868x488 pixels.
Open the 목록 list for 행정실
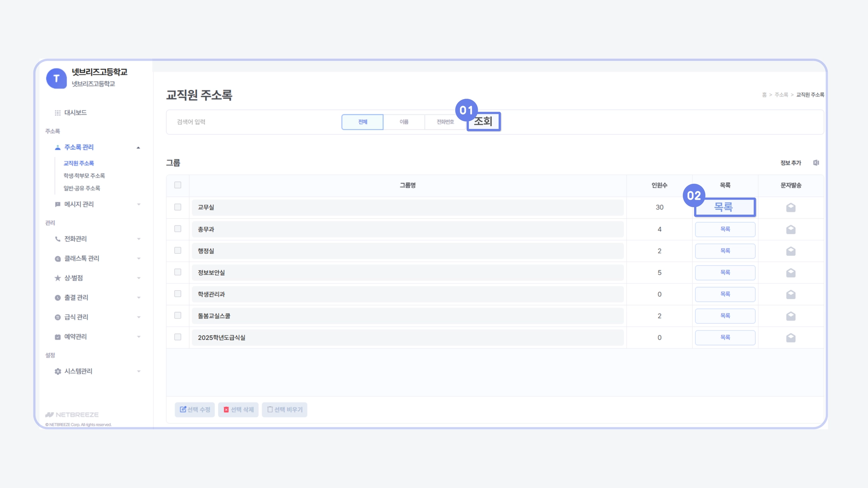pos(725,251)
